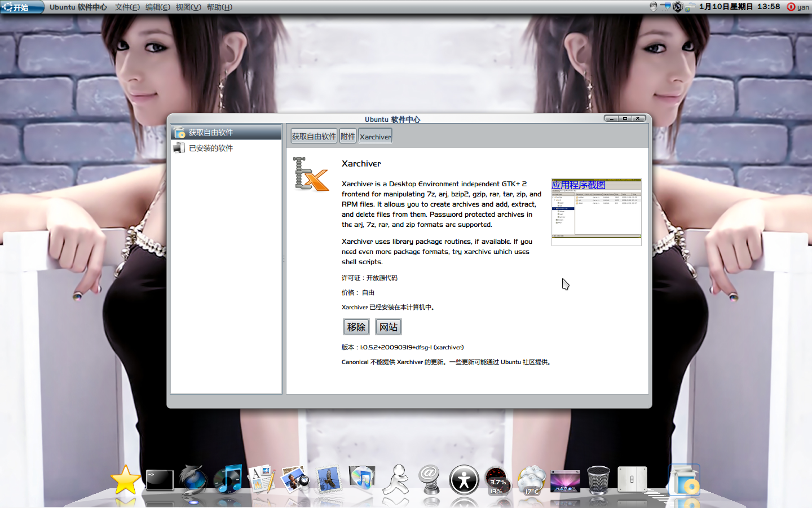
Task: Open the 视图(V) menu
Action: point(188,7)
